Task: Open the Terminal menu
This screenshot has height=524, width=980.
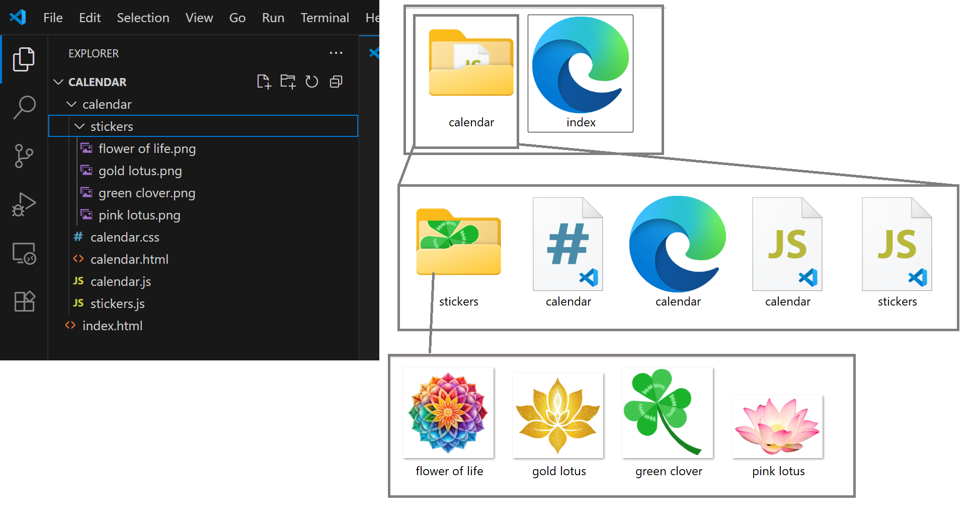Action: (x=324, y=18)
